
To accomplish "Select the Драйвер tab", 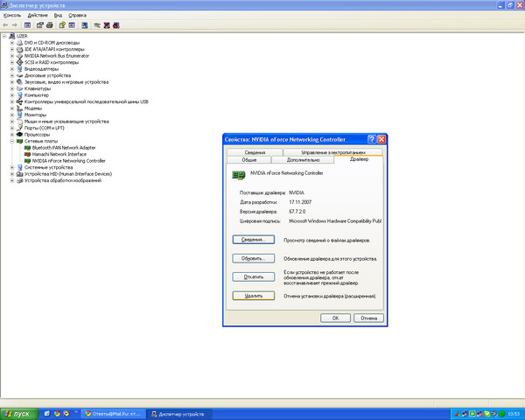I will 359,159.
